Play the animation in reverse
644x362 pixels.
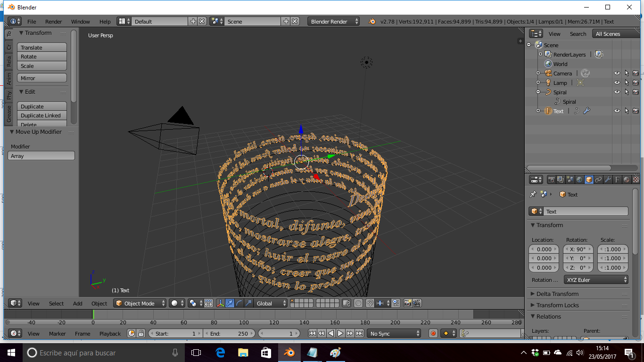[331, 333]
